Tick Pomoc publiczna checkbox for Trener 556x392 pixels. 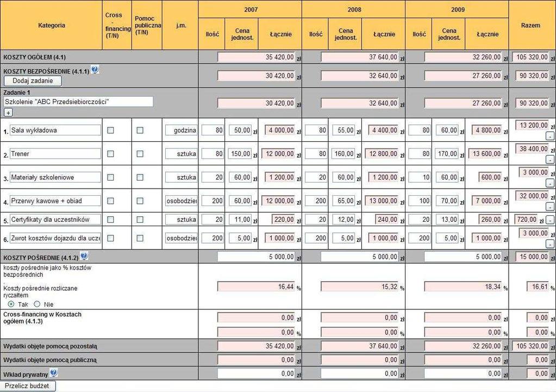140,154
